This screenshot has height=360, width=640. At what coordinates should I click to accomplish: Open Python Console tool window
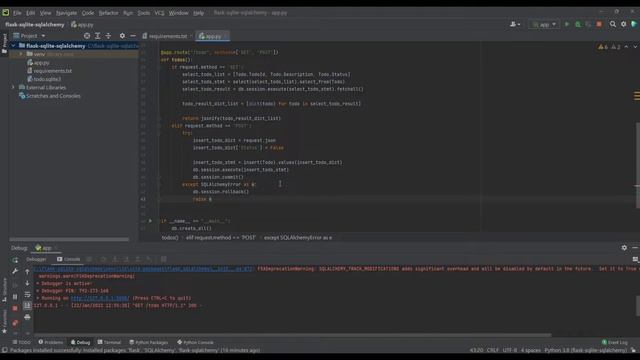(195, 342)
